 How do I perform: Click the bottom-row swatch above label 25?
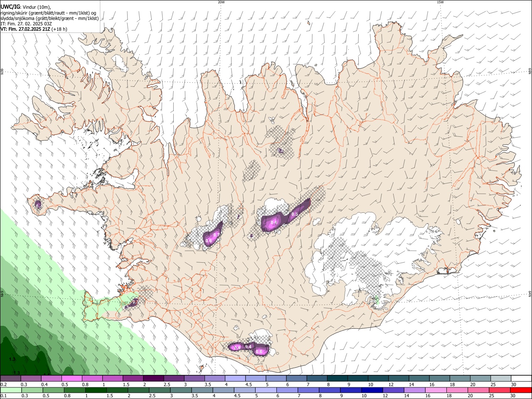500,390
